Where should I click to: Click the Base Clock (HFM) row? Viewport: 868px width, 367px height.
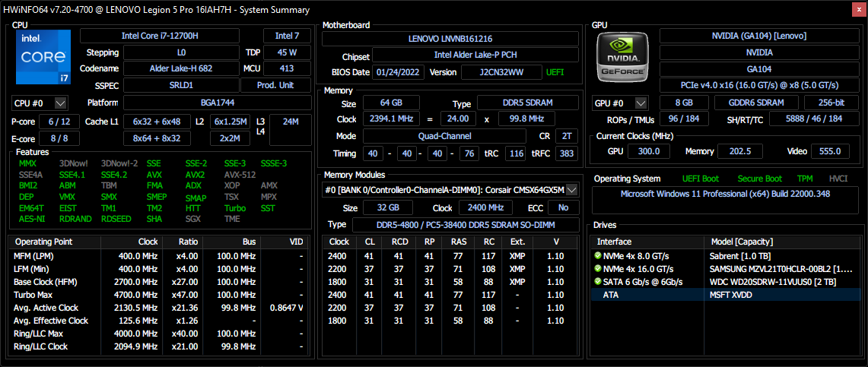[x=159, y=282]
